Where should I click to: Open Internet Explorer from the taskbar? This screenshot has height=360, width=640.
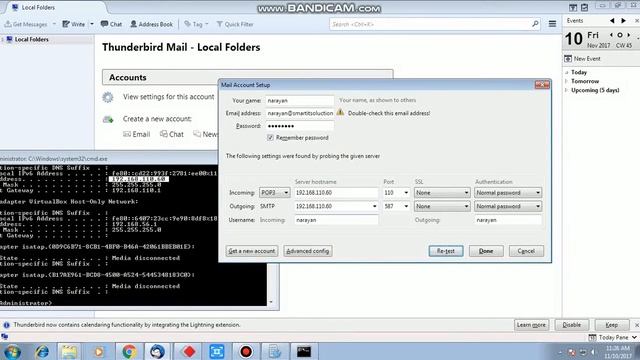coord(41,351)
